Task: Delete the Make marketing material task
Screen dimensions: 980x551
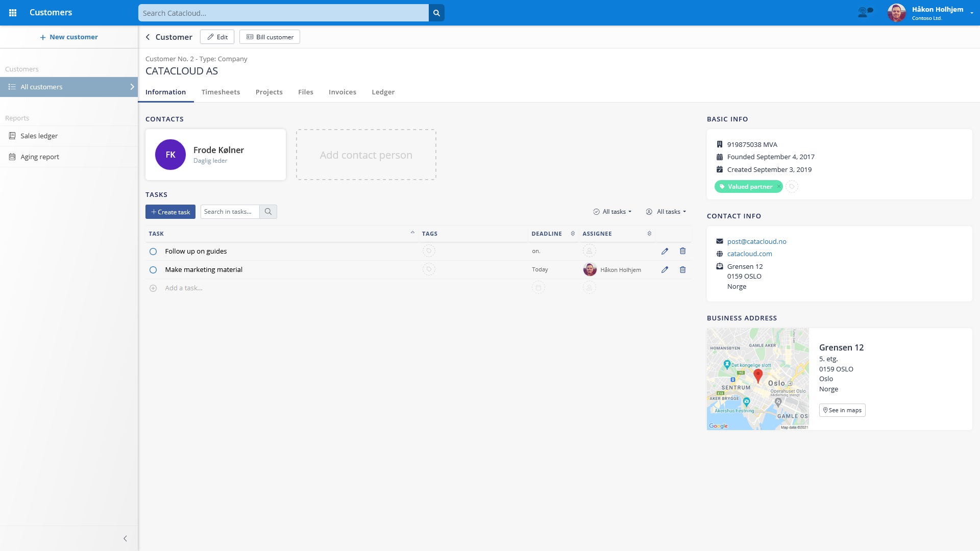Action: pos(682,270)
